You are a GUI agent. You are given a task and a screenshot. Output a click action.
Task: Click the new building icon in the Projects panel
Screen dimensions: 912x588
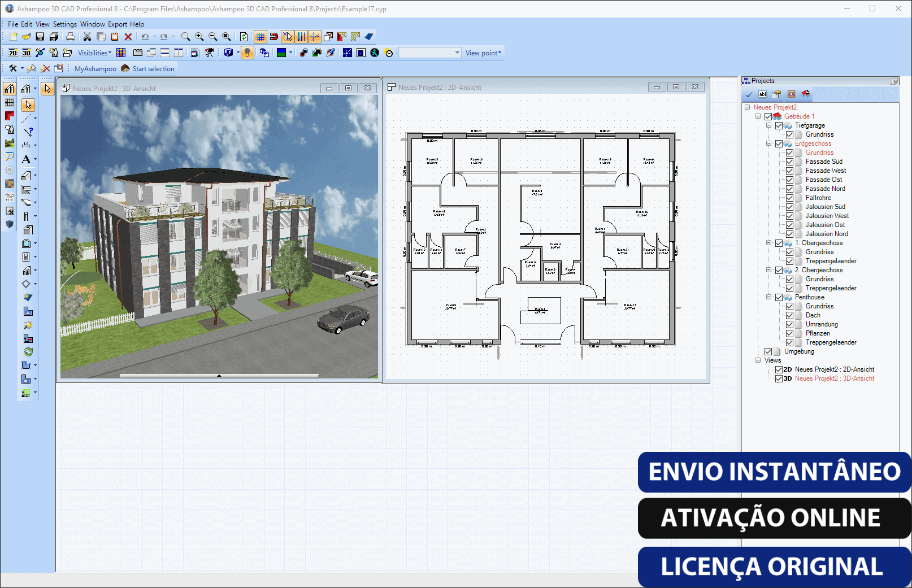pos(805,94)
